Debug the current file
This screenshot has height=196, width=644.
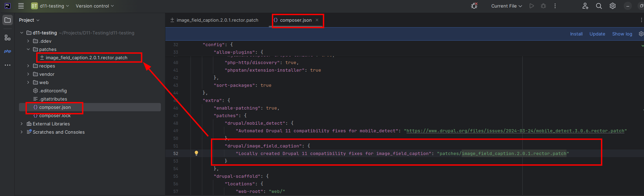(x=543, y=6)
